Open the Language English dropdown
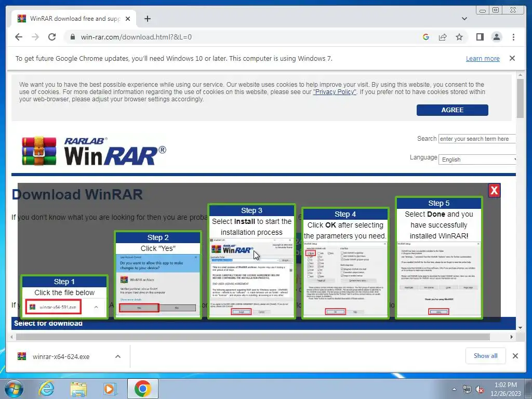This screenshot has height=399, width=532. point(477,159)
